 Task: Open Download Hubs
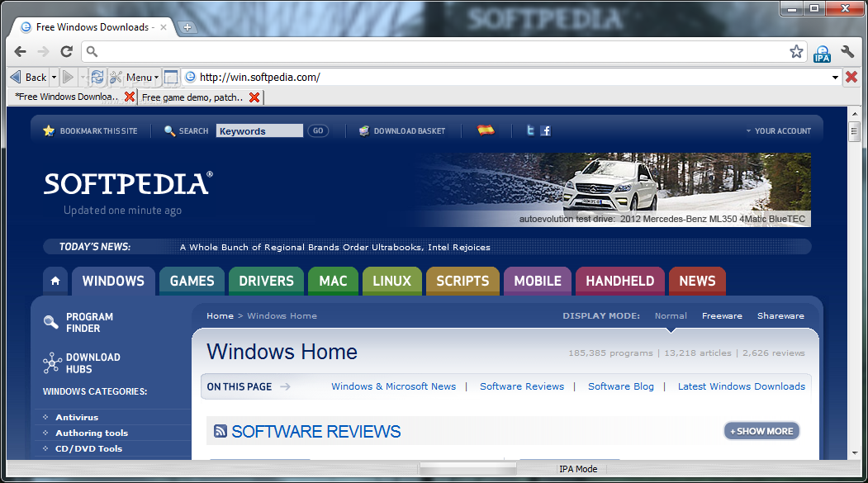(x=82, y=363)
